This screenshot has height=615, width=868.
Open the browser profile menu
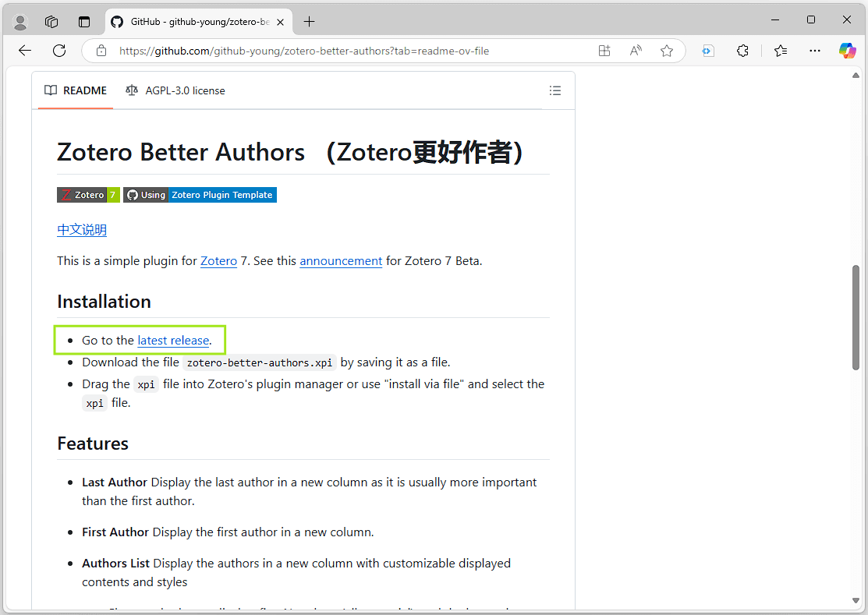(19, 21)
